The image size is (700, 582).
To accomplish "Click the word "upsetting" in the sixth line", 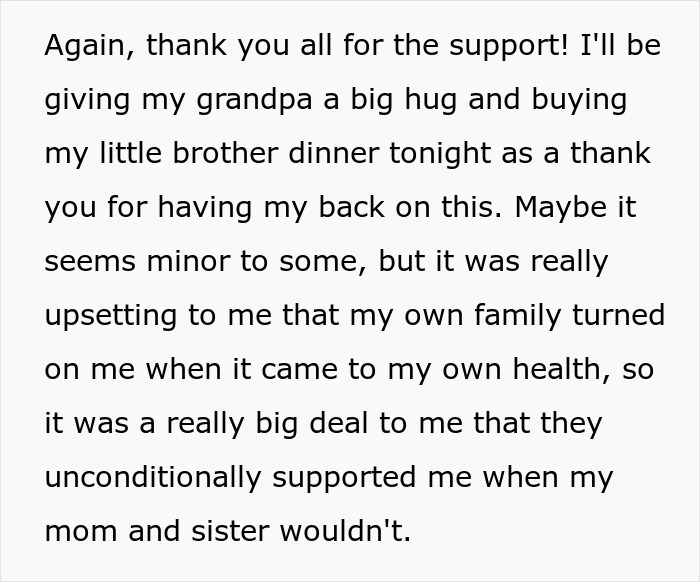I will [x=111, y=316].
